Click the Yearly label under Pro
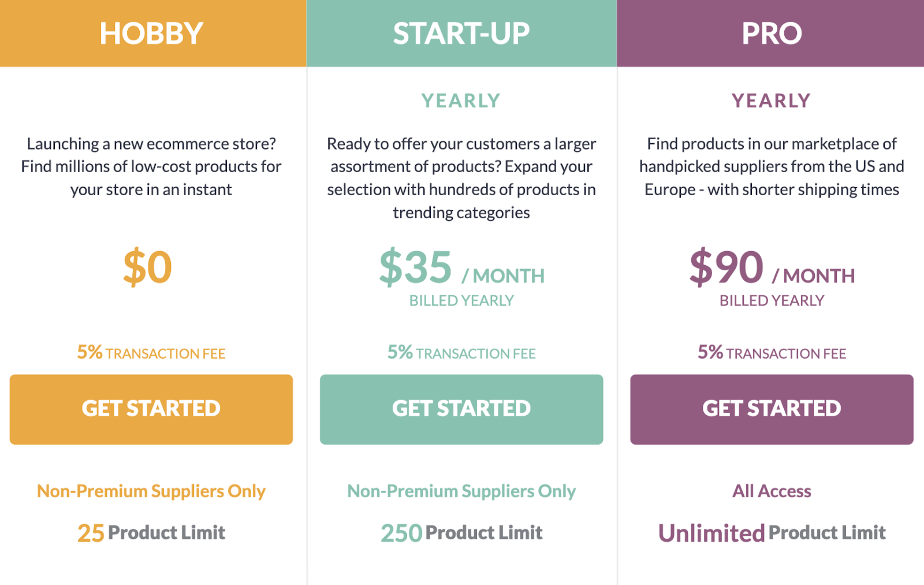Viewport: 924px width, 585px height. (771, 100)
